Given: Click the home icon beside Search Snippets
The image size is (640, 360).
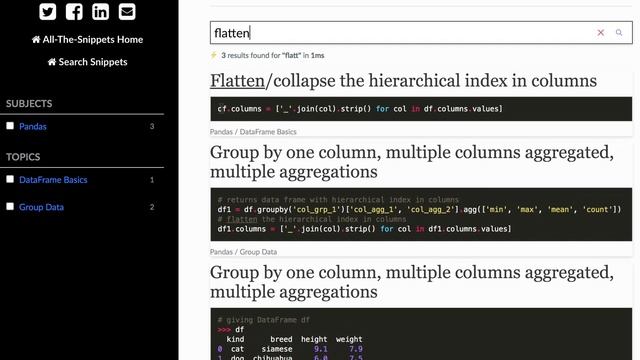Looking at the screenshot, I should 52,62.
